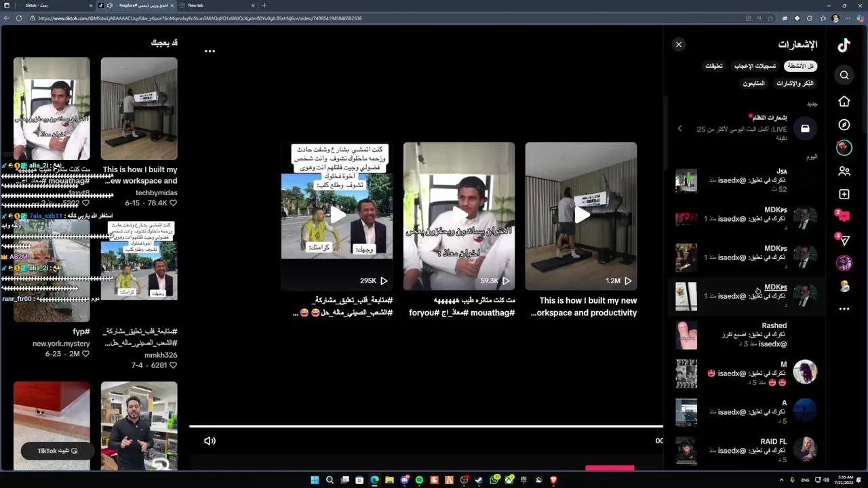Switch to the 'tiktok - بحث' browser tab
This screenshot has height=488, width=868.
click(x=49, y=5)
